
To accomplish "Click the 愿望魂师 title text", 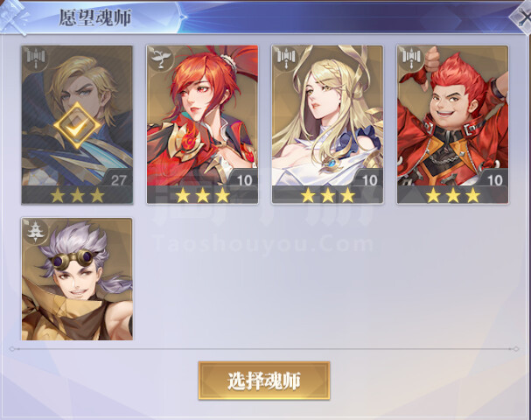I will 95,17.
